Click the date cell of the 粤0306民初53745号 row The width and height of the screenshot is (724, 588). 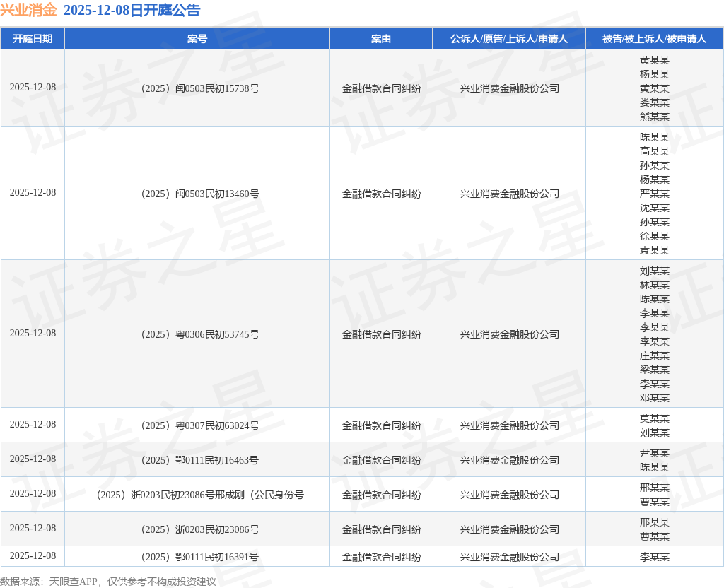click(33, 334)
